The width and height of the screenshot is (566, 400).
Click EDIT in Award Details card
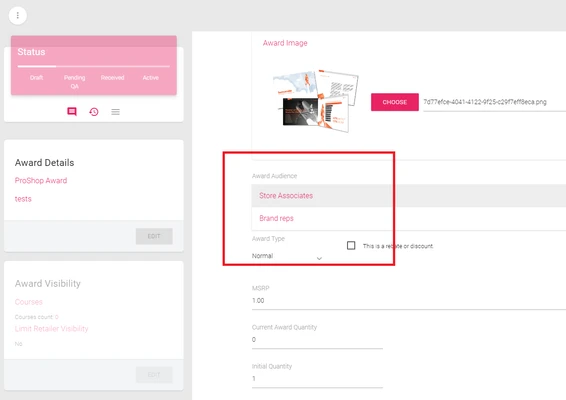[154, 236]
